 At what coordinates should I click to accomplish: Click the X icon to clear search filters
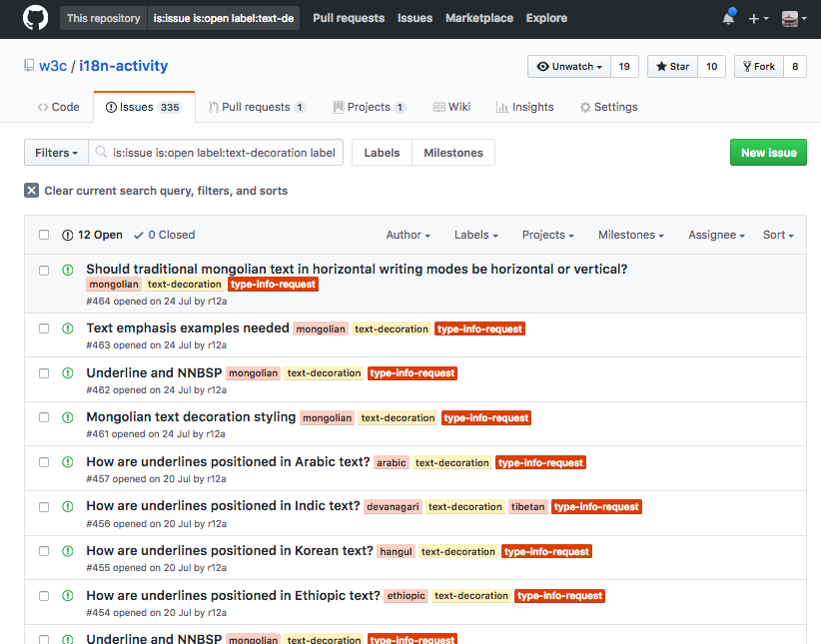pos(31,190)
